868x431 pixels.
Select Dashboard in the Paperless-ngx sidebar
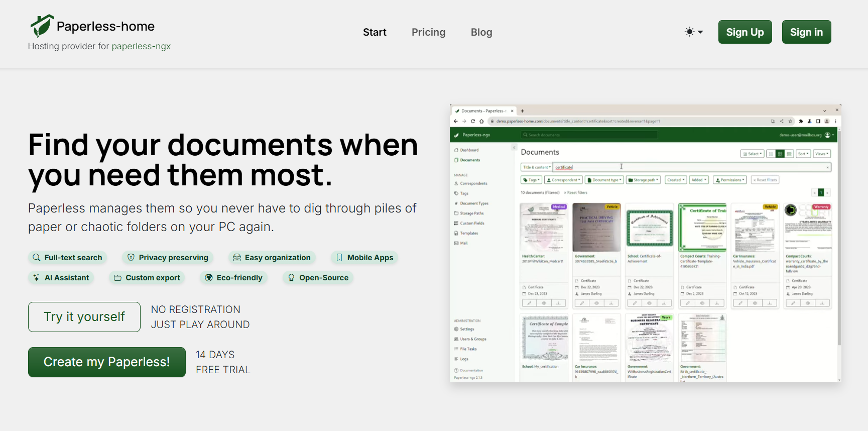tap(466, 150)
